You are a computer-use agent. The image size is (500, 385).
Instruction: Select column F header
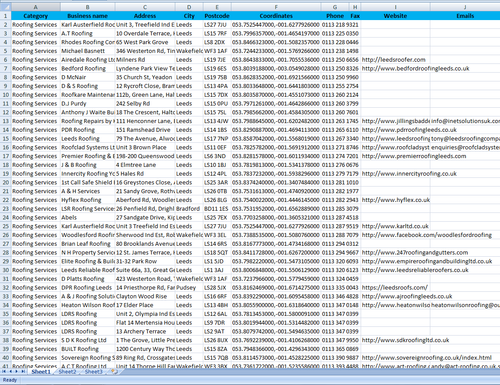276,7
